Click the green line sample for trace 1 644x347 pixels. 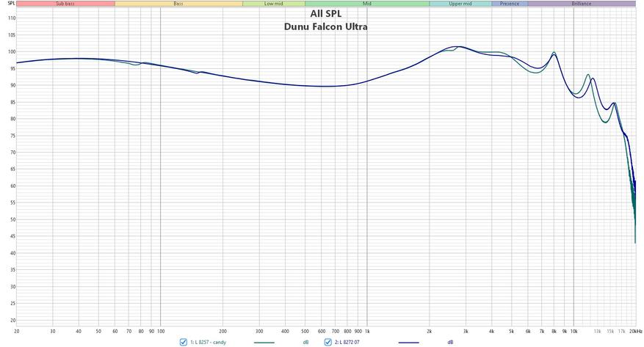[264, 343]
